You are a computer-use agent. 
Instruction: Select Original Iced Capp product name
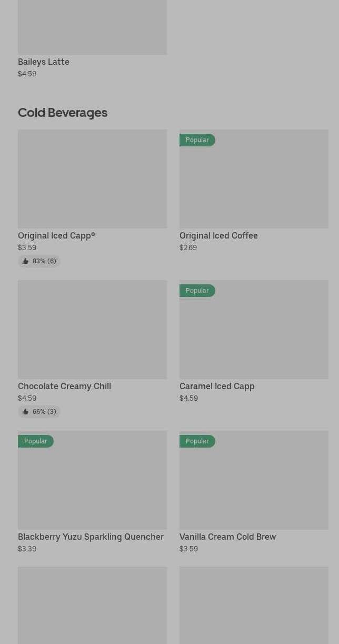56,235
